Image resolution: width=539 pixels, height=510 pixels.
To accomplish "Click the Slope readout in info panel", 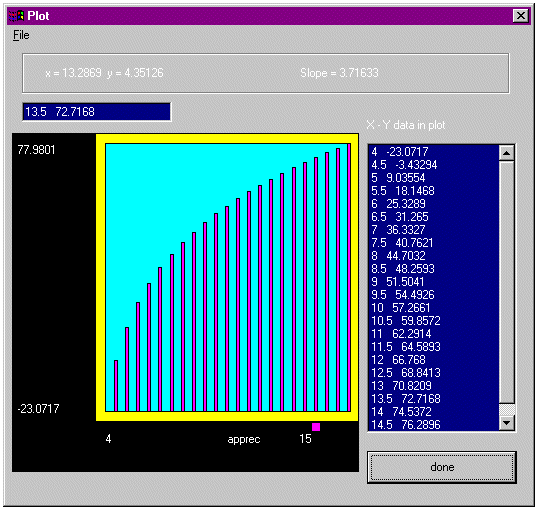I will 339,73.
